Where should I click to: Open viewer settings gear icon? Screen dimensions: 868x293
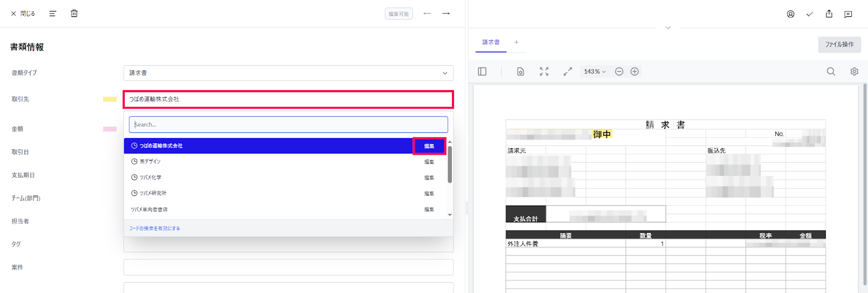(854, 72)
